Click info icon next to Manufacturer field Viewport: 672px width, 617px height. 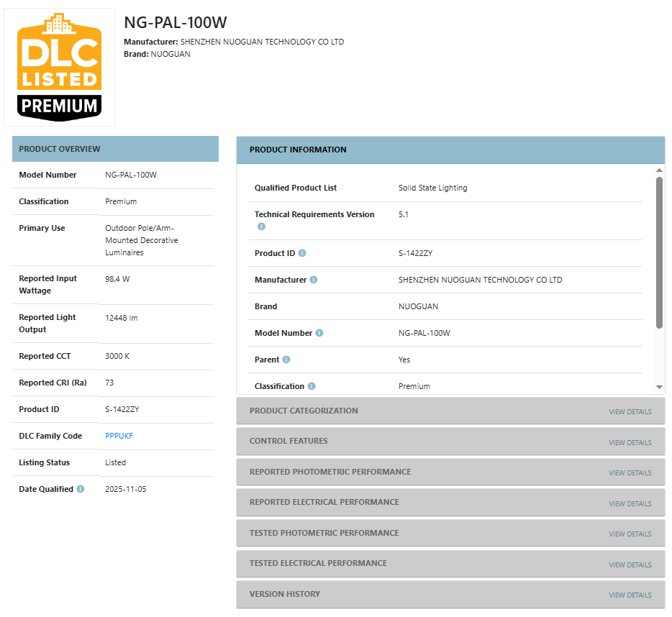[314, 280]
